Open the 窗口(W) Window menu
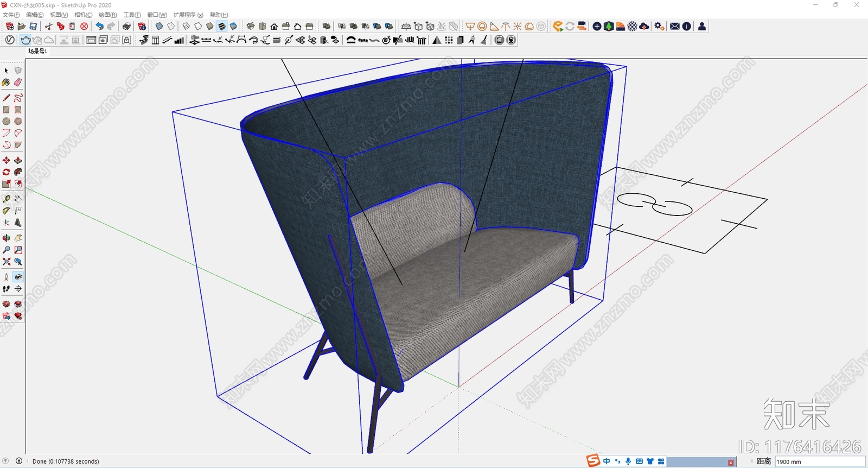 (x=157, y=15)
